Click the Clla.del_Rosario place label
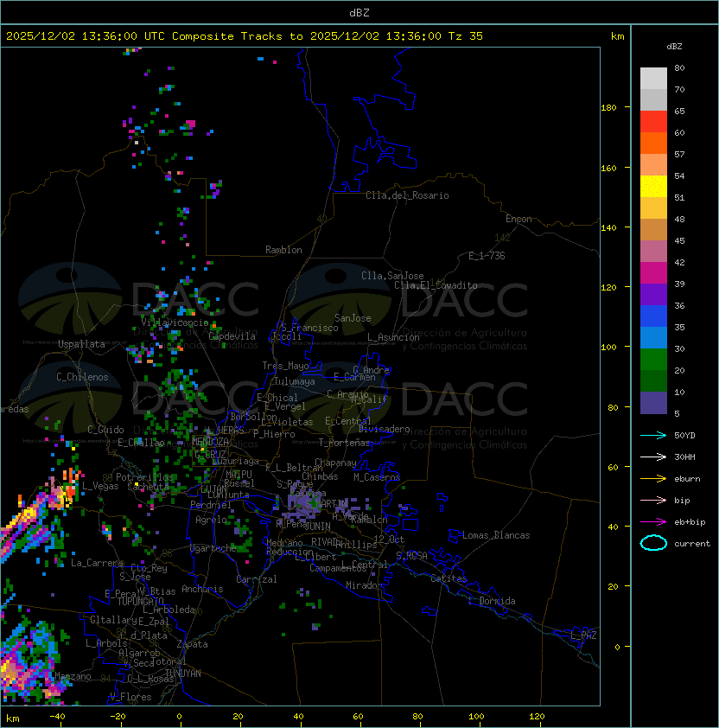The width and height of the screenshot is (719, 728). coord(407,195)
